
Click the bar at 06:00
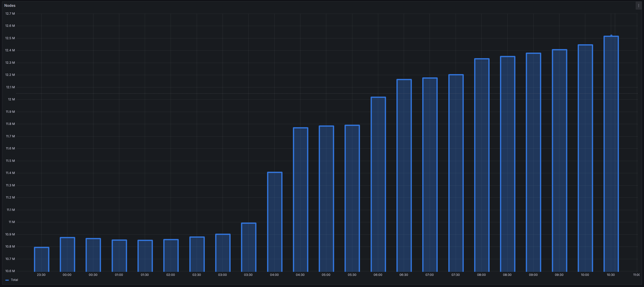click(378, 184)
